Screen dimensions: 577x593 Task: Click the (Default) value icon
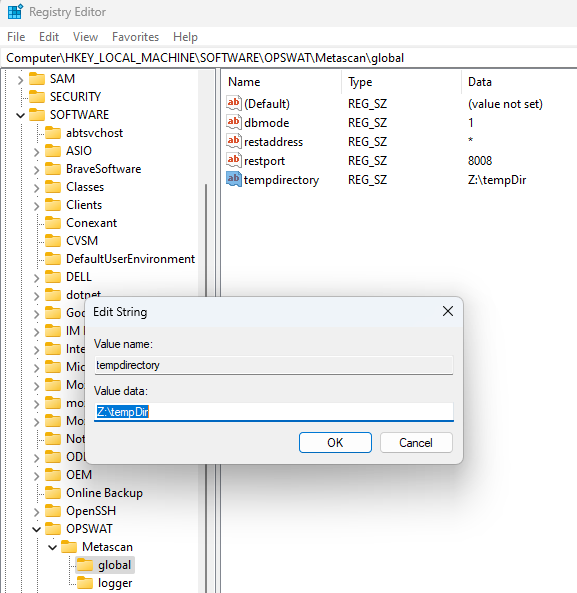pos(234,103)
